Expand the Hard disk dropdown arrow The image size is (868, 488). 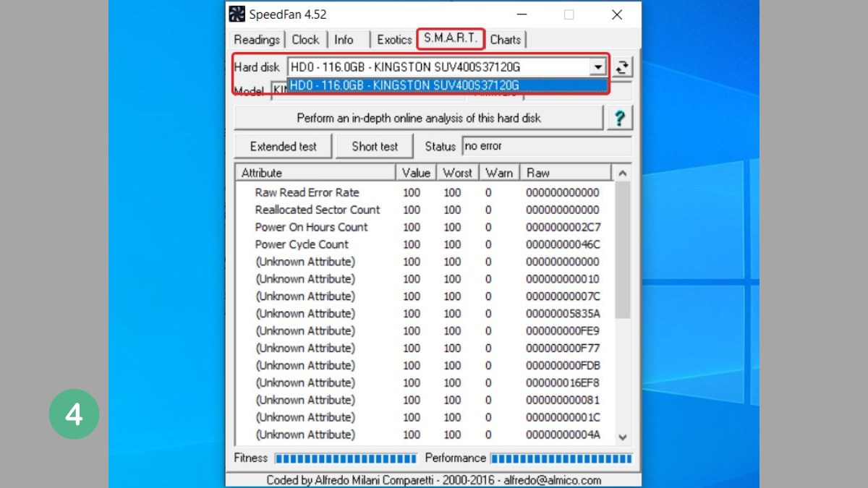[x=597, y=67]
